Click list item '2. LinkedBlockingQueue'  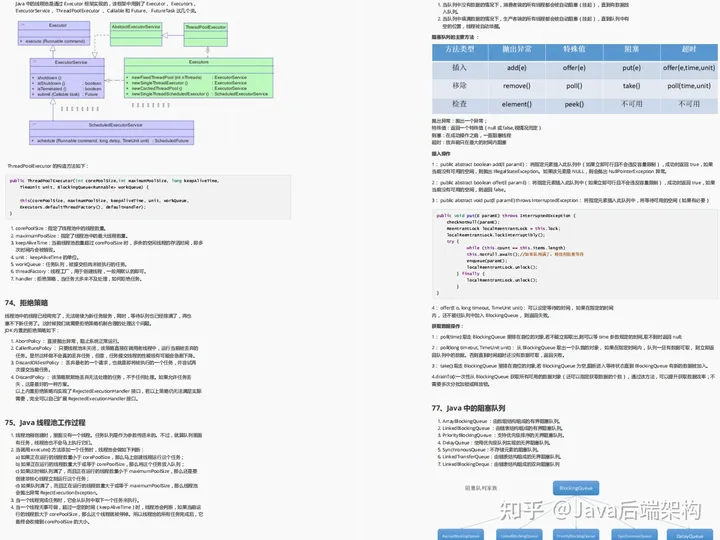coord(498,428)
